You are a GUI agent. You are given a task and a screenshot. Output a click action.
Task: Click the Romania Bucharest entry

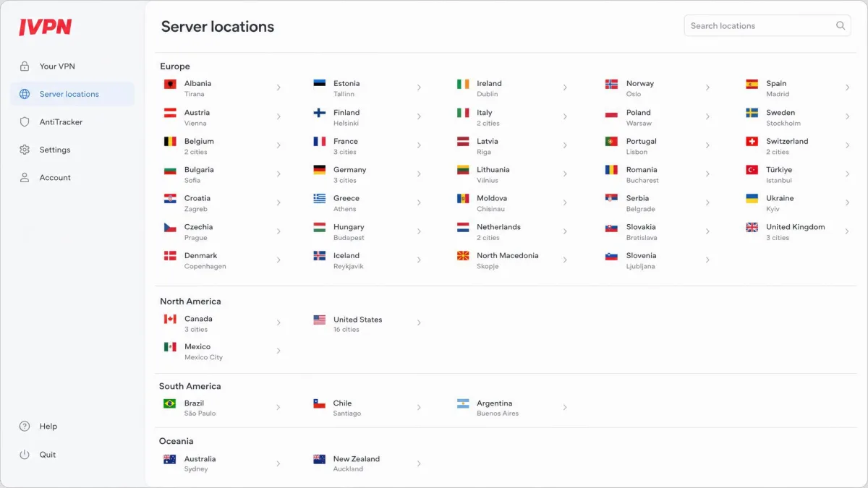(x=657, y=174)
